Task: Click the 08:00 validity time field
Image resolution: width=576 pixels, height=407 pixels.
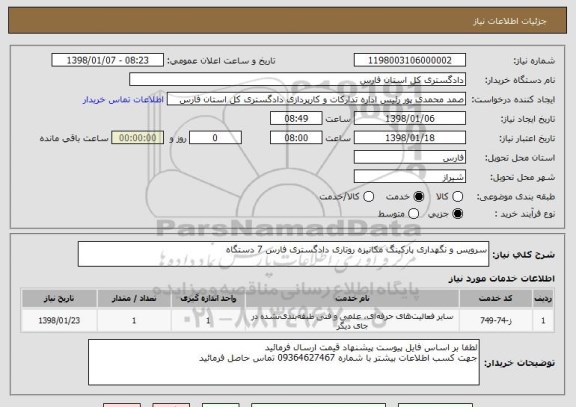Action: point(296,138)
